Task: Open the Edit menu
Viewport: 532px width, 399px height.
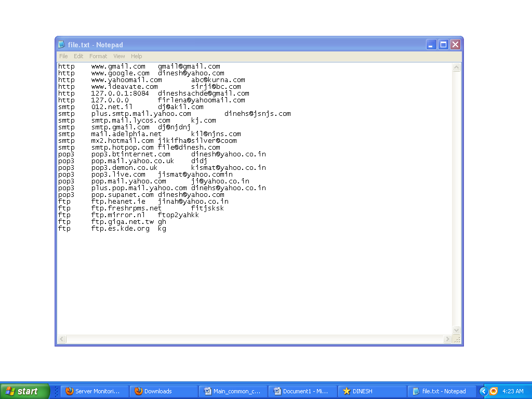Action: 78,56
